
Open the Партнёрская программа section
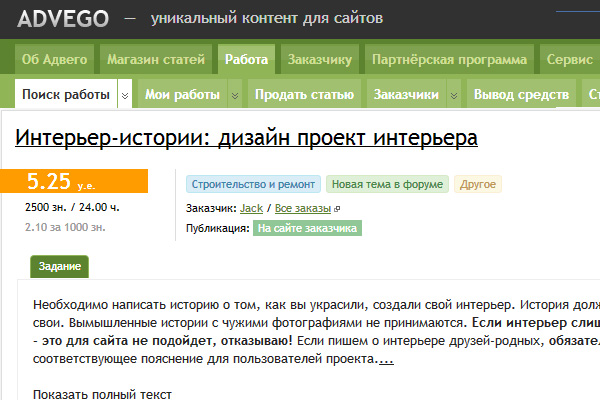click(449, 60)
